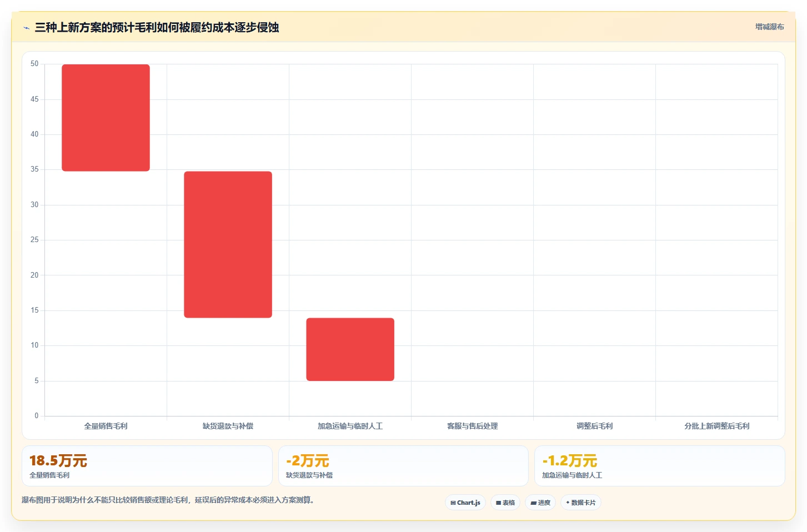Click the 全量销售毛利 axis label
This screenshot has height=532, width=807.
[106, 426]
